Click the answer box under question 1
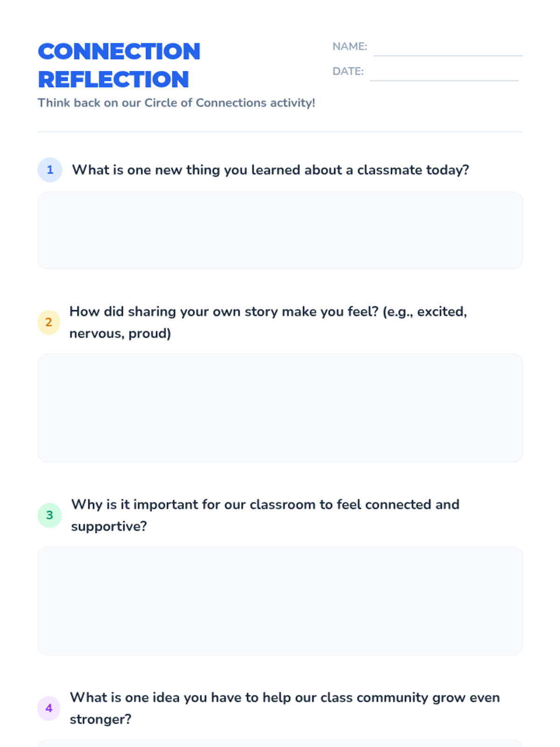The image size is (560, 747). coord(280,231)
